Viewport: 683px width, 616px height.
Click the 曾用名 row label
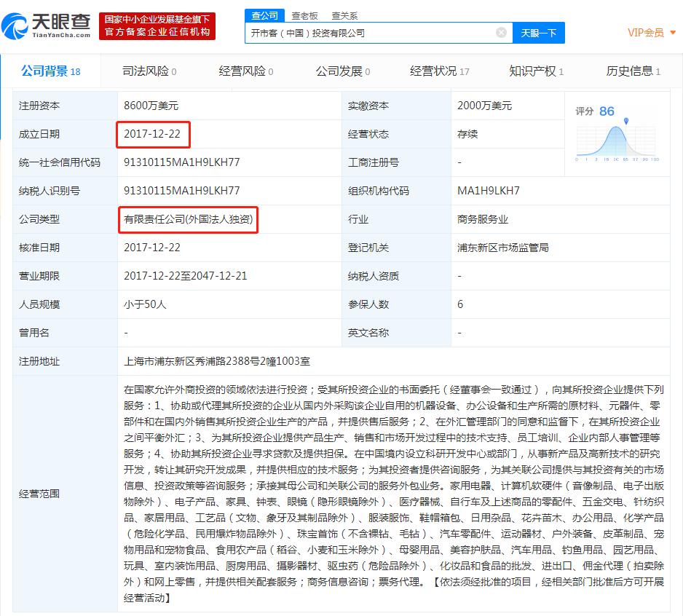pos(34,333)
